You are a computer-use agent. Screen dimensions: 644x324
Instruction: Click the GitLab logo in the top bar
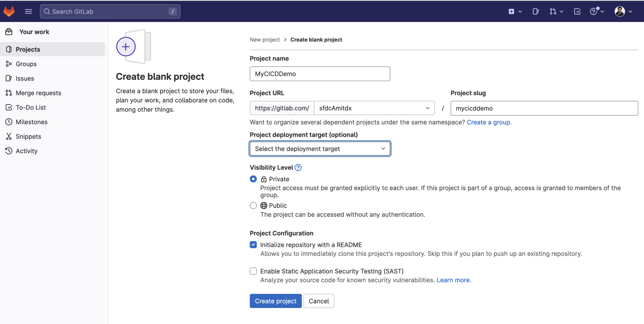tap(9, 11)
